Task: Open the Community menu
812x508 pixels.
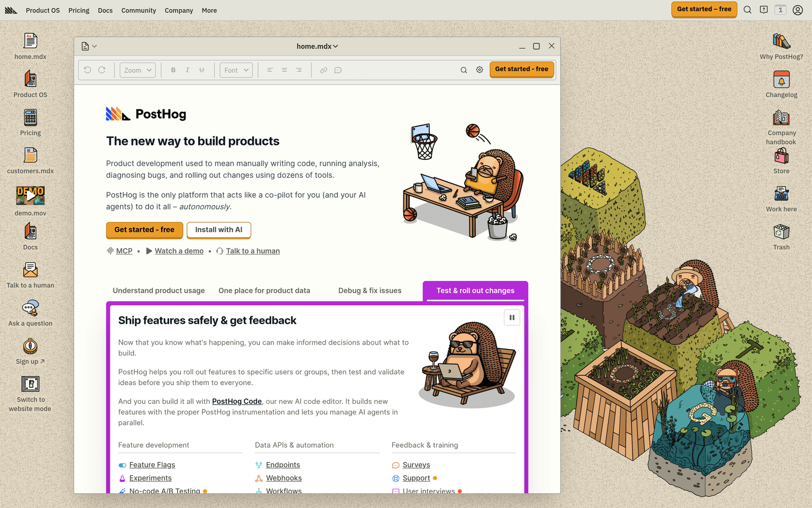Action: click(139, 11)
